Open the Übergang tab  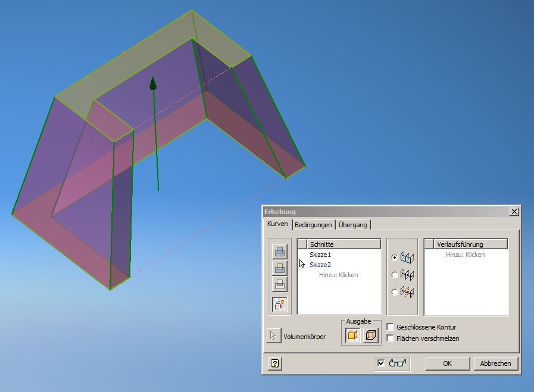tap(353, 225)
